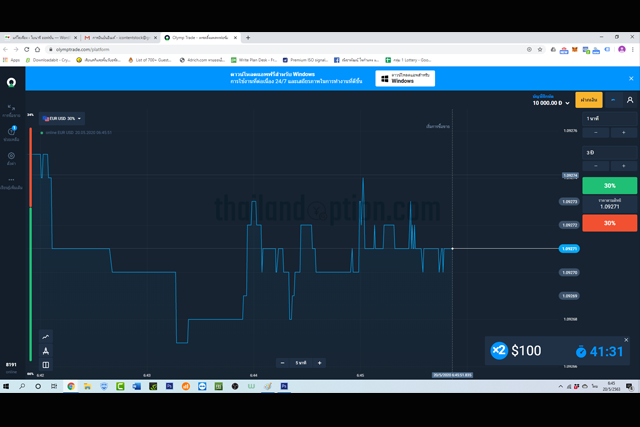This screenshot has width=640, height=427.
Task: Open the Apps bookmarks shortcut
Action: click(11, 60)
